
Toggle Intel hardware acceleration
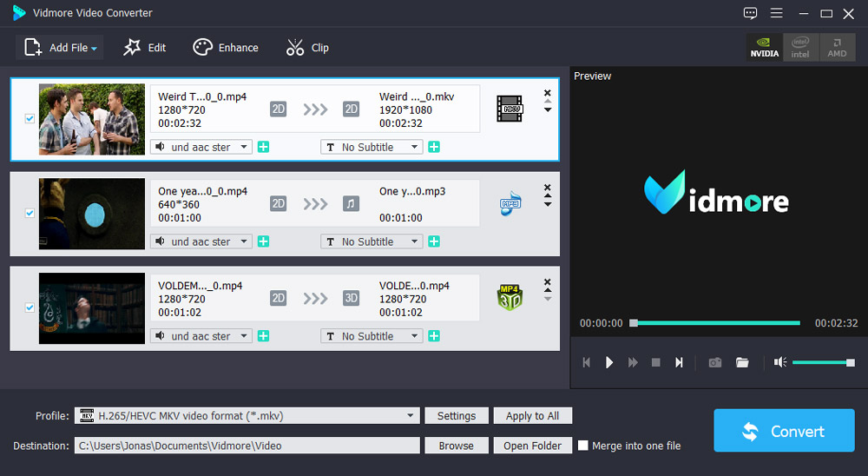(800, 48)
